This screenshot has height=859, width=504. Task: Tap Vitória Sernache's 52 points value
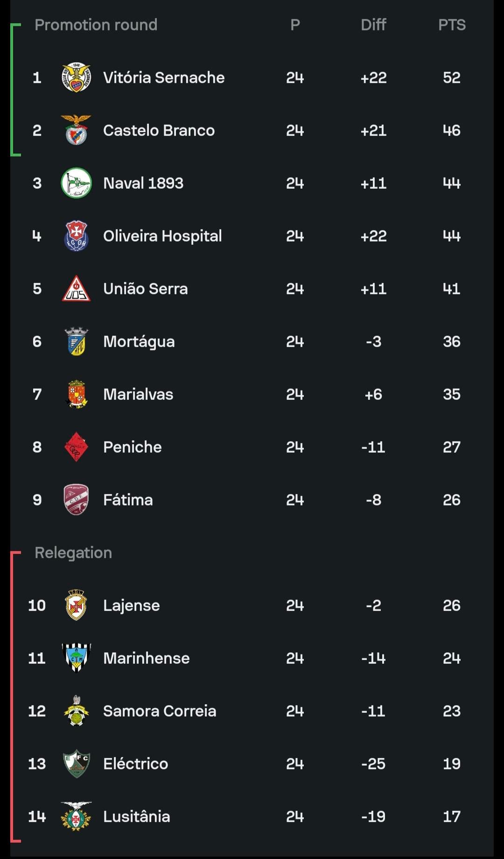coord(452,78)
